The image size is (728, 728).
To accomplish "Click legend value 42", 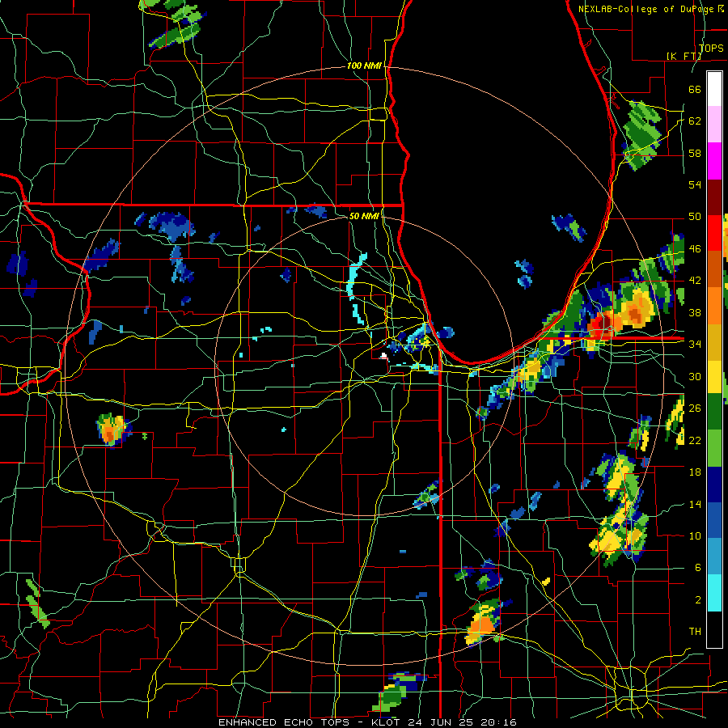I will click(695, 281).
